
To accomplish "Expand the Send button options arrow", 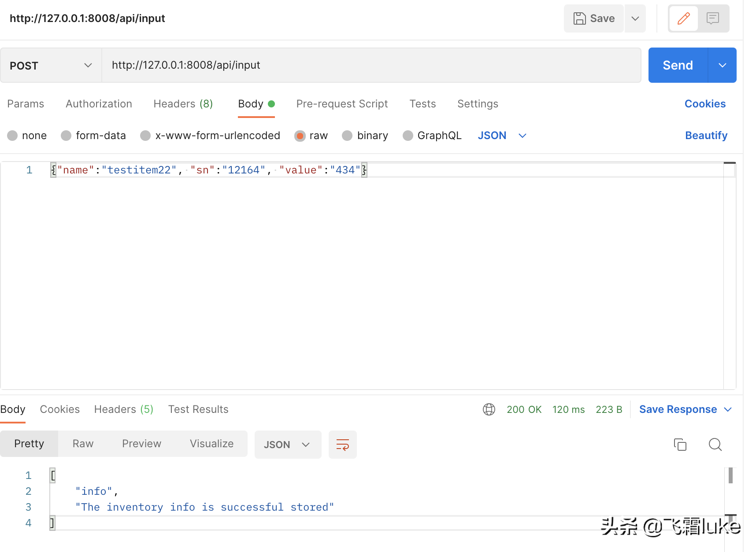I will [x=723, y=65].
